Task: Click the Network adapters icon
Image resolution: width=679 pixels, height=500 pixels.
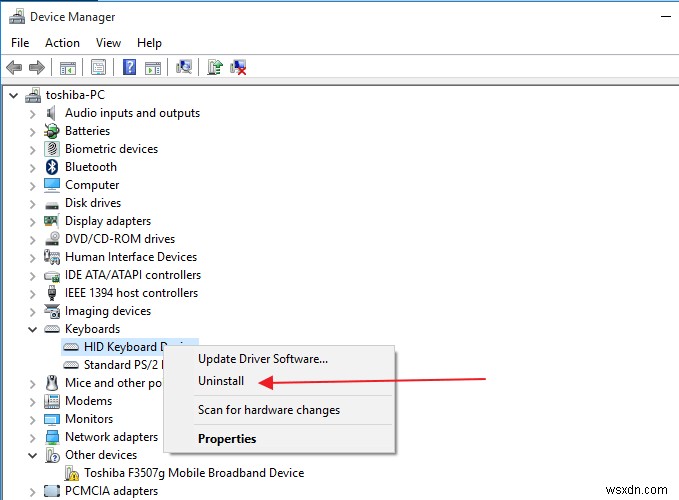Action: point(52,437)
